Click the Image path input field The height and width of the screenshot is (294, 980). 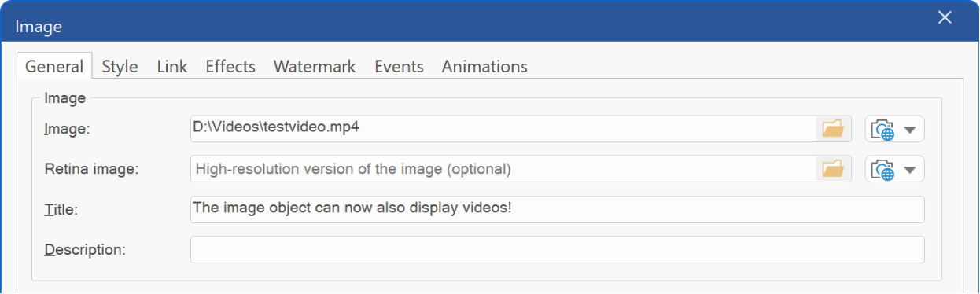coord(503,129)
